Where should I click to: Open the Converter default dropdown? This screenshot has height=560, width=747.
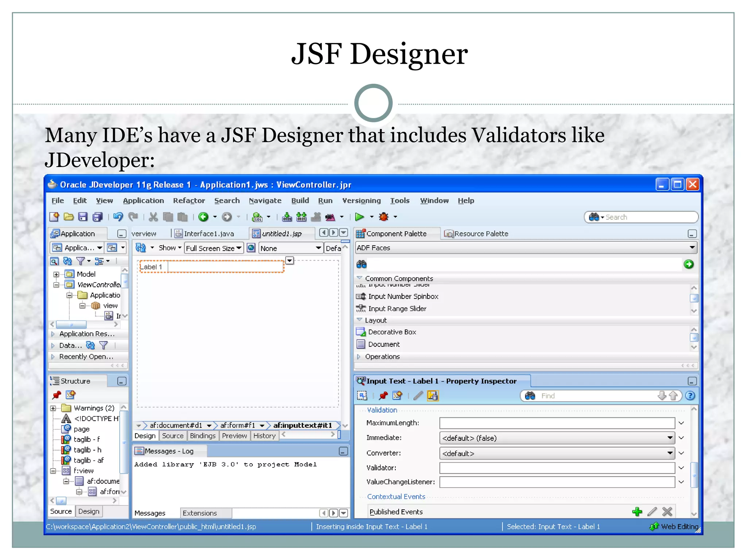[x=557, y=453]
